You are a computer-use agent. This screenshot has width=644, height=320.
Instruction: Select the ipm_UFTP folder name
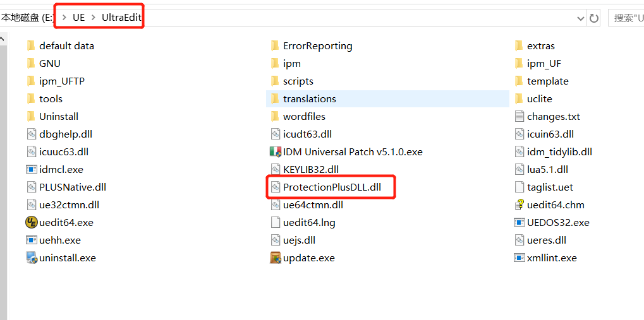(x=62, y=81)
